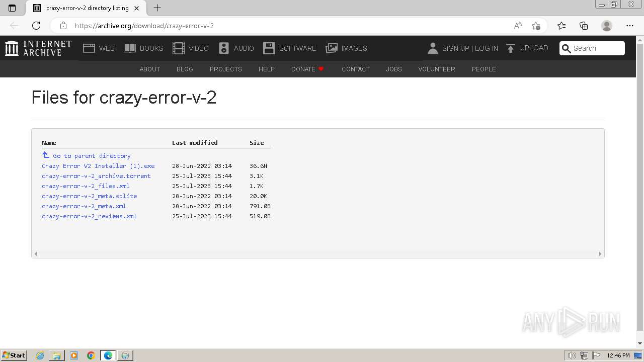
Task: Open the tab actions menu
Action: tap(12, 8)
